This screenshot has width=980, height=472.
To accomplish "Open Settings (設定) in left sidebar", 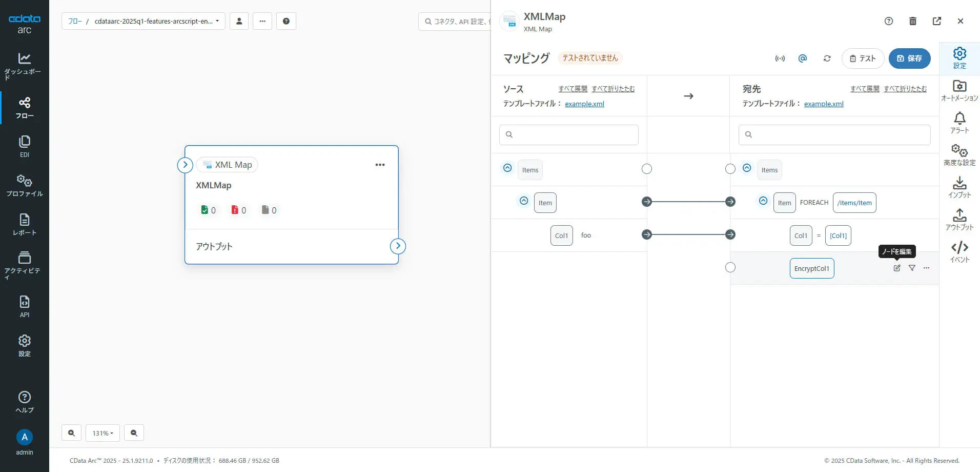I will point(24,346).
